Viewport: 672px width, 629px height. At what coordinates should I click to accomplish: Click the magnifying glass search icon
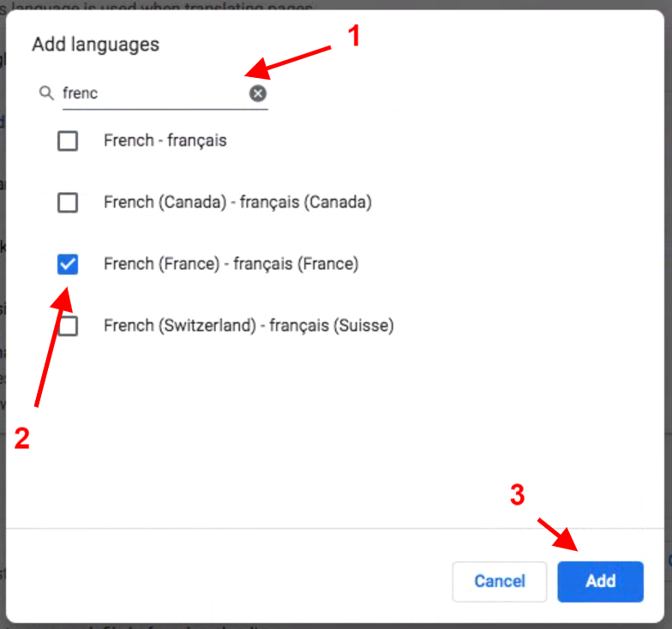click(46, 93)
